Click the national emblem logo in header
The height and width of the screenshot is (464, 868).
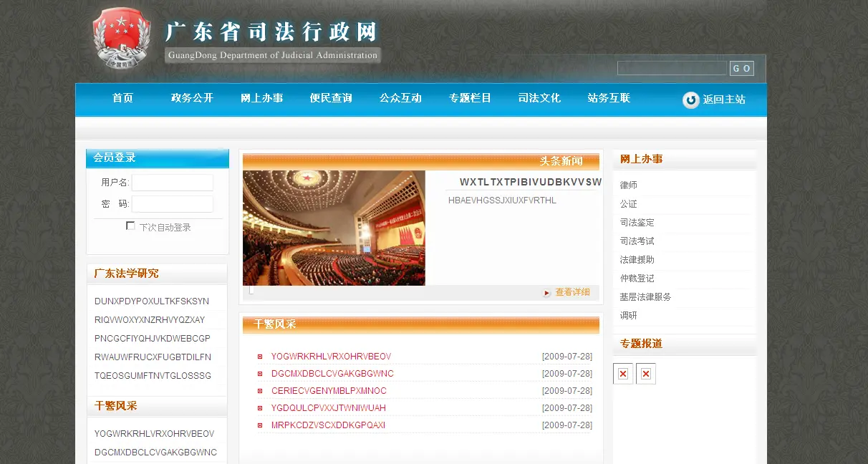pyautogui.click(x=121, y=38)
